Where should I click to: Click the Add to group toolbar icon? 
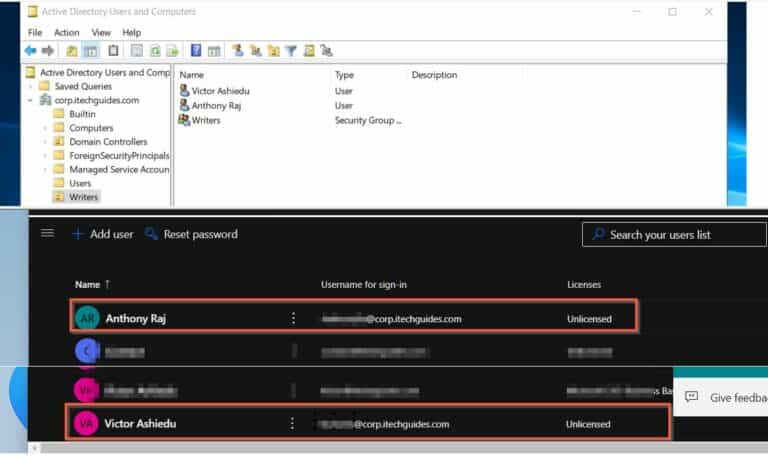326,50
